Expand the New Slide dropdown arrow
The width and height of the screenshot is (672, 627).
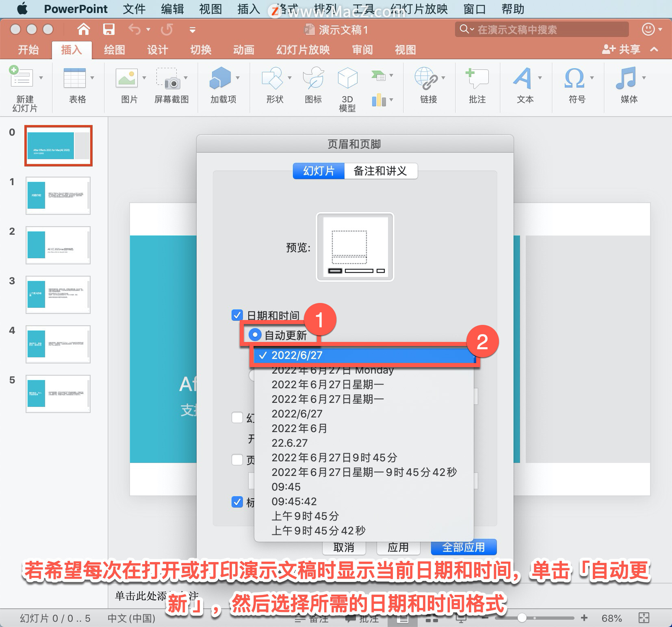coord(41,78)
